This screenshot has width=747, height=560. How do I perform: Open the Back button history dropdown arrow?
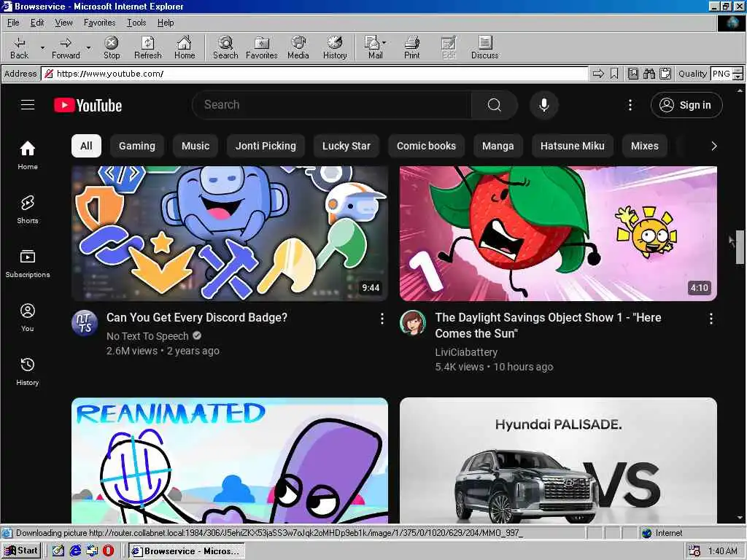pyautogui.click(x=42, y=47)
